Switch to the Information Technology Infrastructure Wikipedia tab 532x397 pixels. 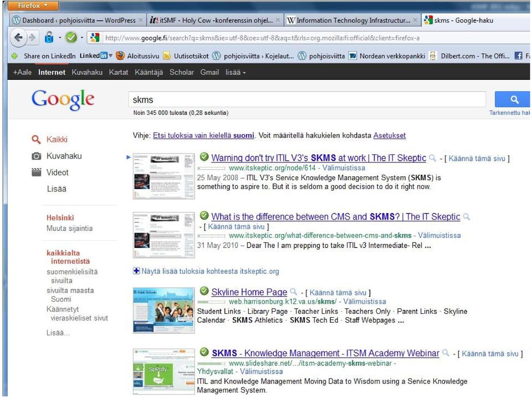coord(352,21)
